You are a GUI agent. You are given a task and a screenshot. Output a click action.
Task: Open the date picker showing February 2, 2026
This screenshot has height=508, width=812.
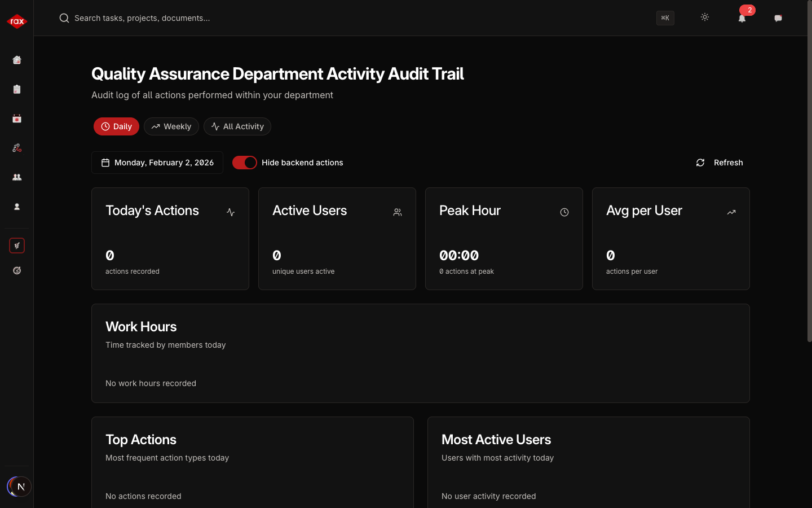pyautogui.click(x=157, y=163)
